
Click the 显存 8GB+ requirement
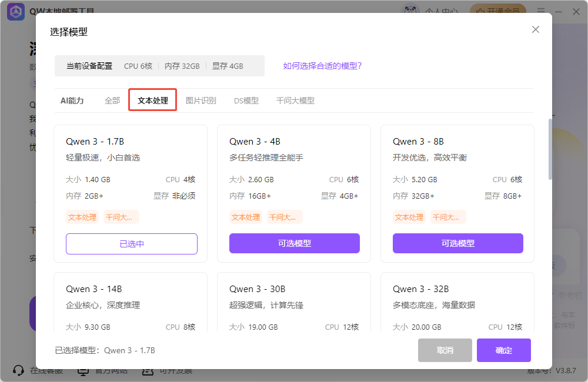click(503, 196)
